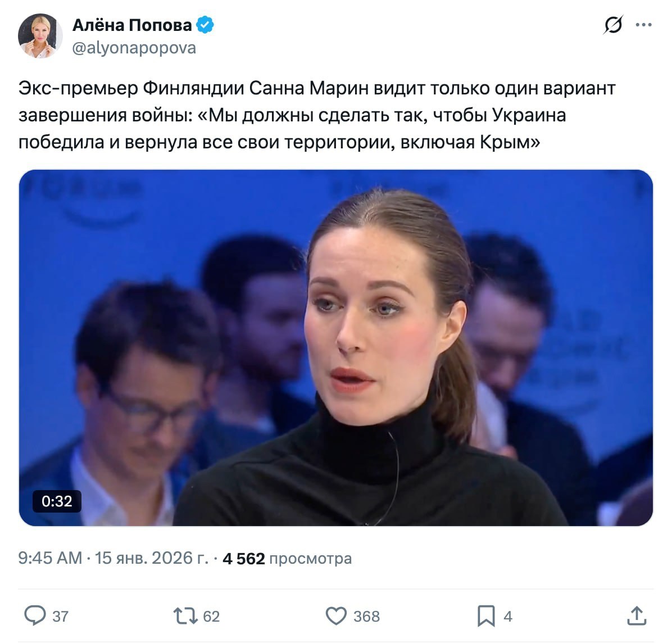The width and height of the screenshot is (672, 643).
Task: Click the reply speech bubble icon
Action: pos(35,615)
